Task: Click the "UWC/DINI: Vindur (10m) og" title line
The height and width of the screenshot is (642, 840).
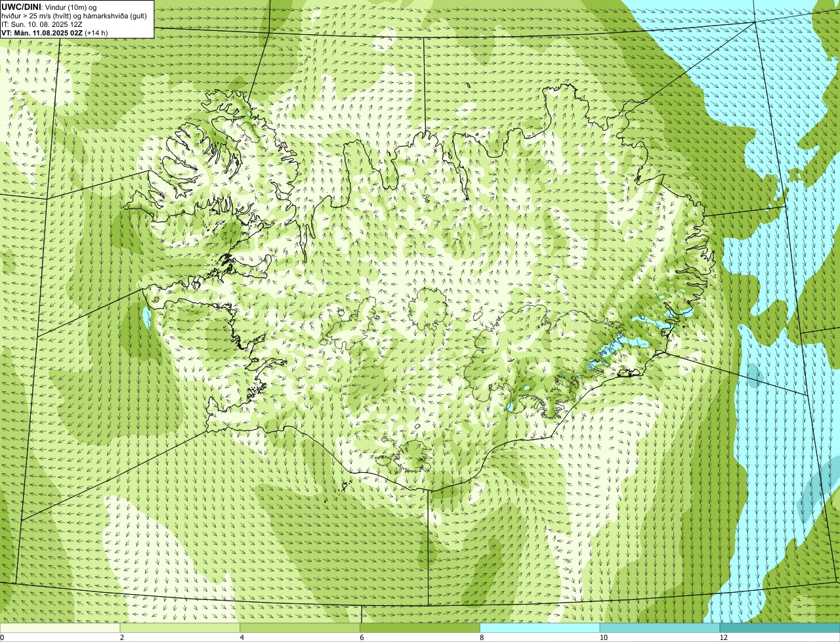Action: pos(49,7)
